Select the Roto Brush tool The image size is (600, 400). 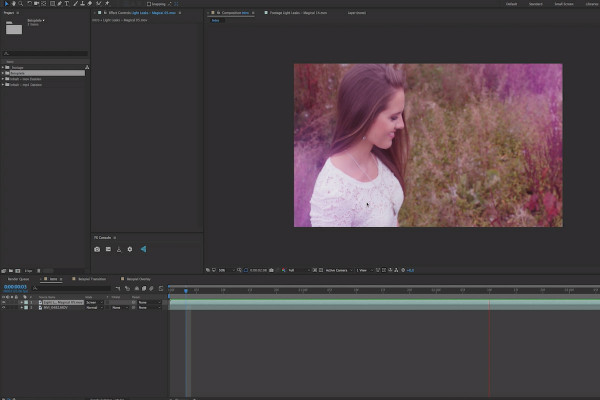tap(99, 3)
